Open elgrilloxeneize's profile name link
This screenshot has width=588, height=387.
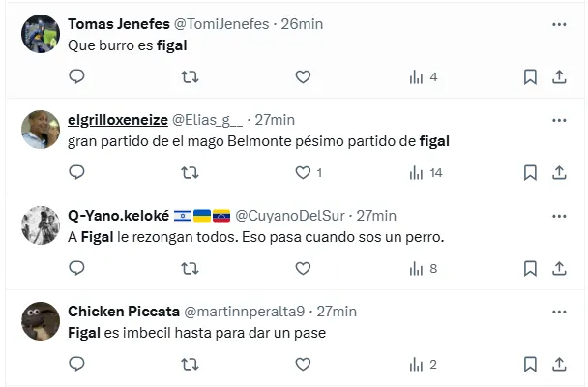[x=118, y=119]
